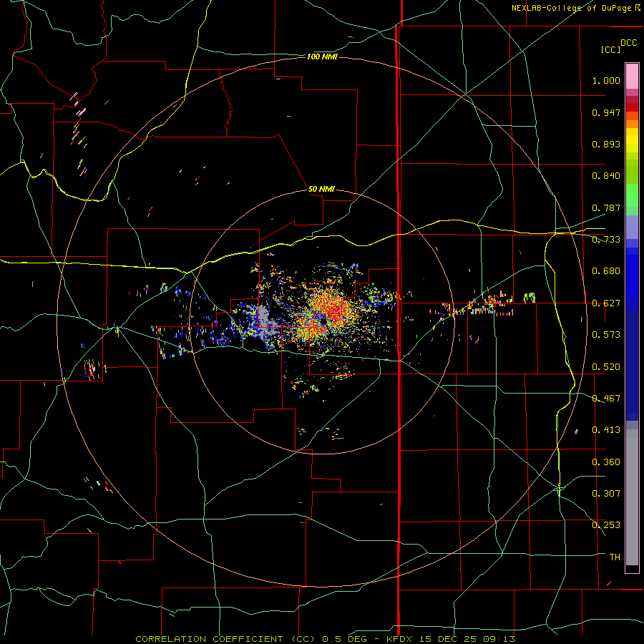Image resolution: width=644 pixels, height=644 pixels.
Task: Click the 0.627 scale value
Action: pyautogui.click(x=606, y=303)
